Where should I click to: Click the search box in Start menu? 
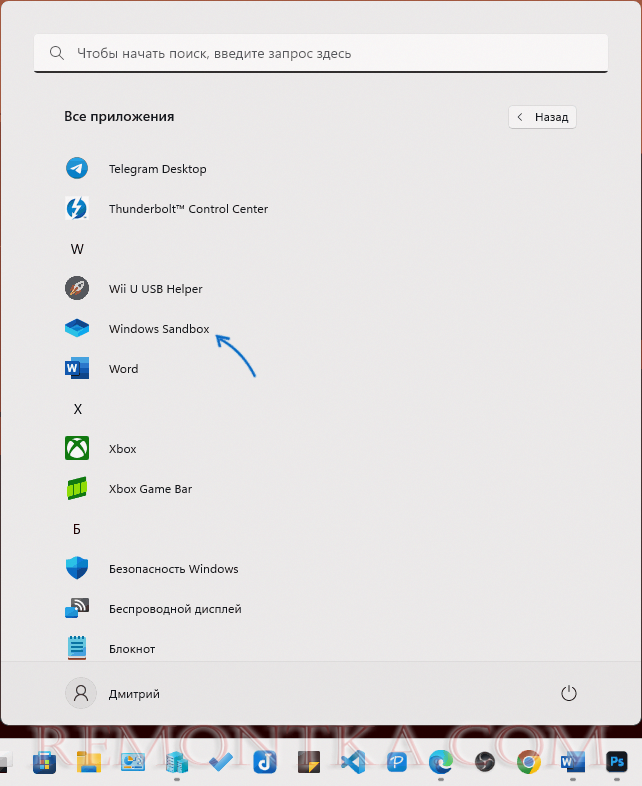tap(321, 53)
